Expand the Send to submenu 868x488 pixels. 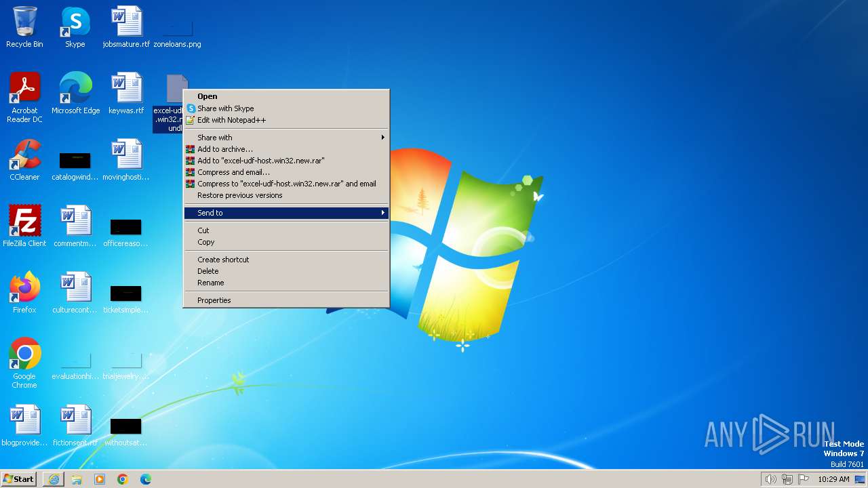tap(286, 213)
